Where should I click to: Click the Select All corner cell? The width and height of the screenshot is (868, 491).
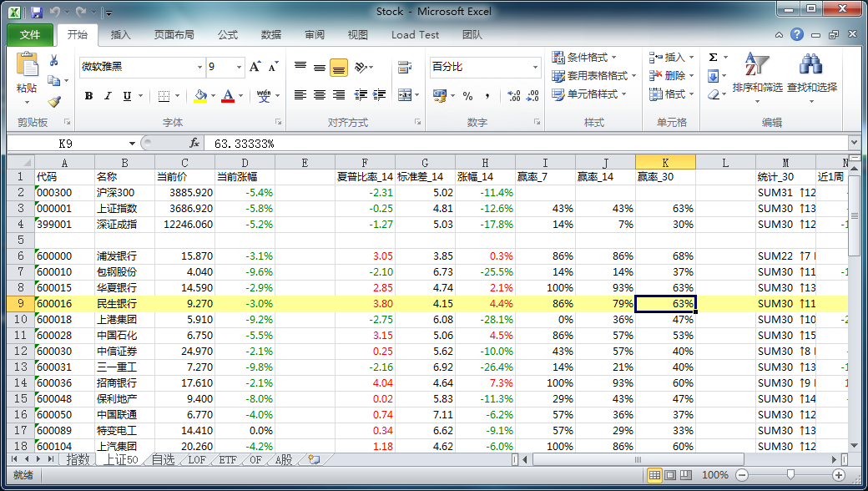(x=21, y=162)
